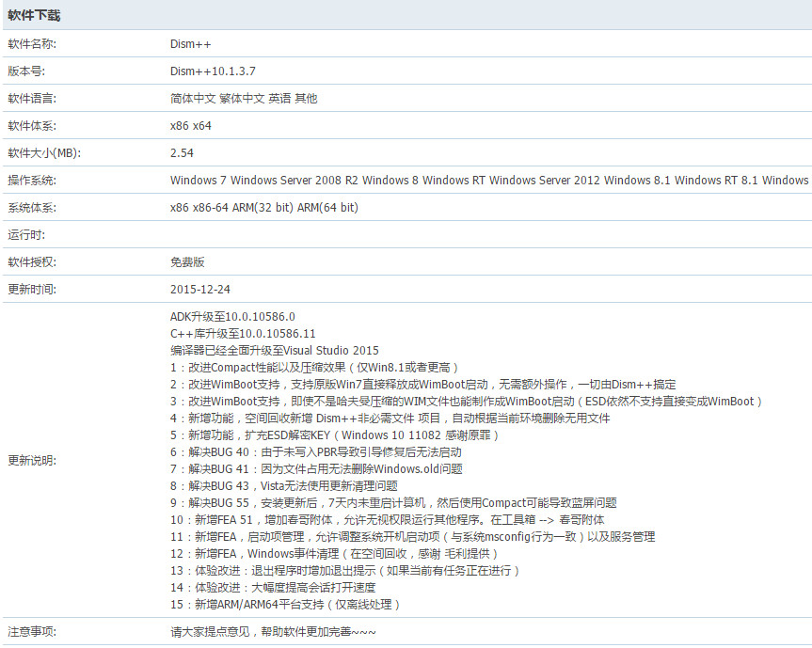
Task: Click the software name value Dism++
Action: coord(191,44)
